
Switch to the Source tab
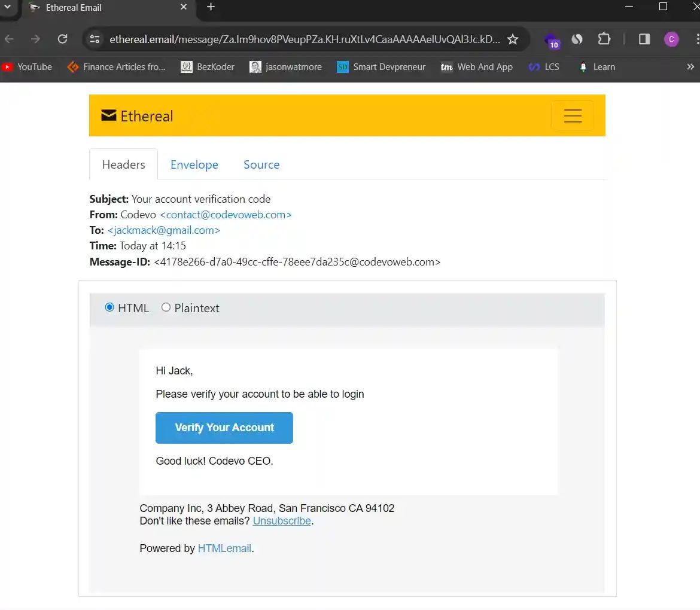[261, 164]
